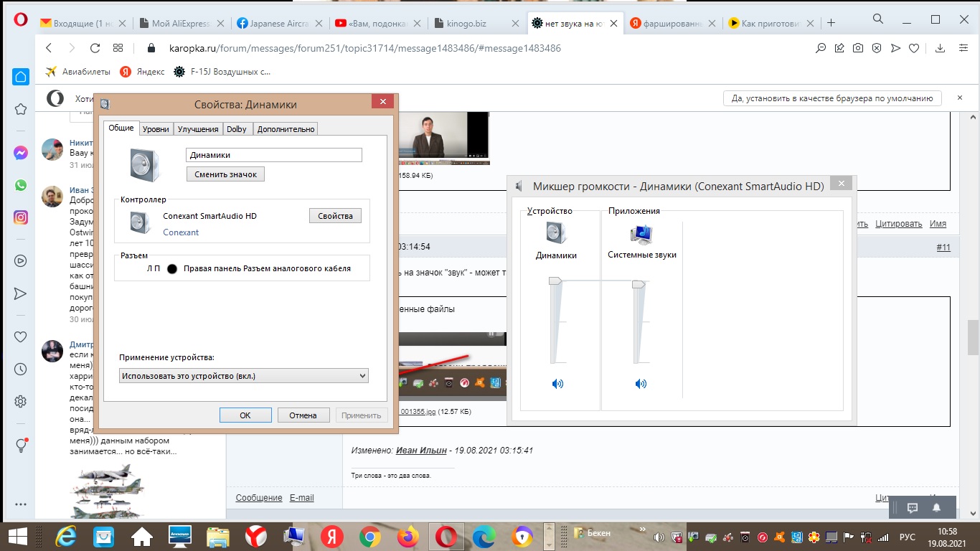
Task: Open System Sounds icon in the mixer
Action: [641, 235]
